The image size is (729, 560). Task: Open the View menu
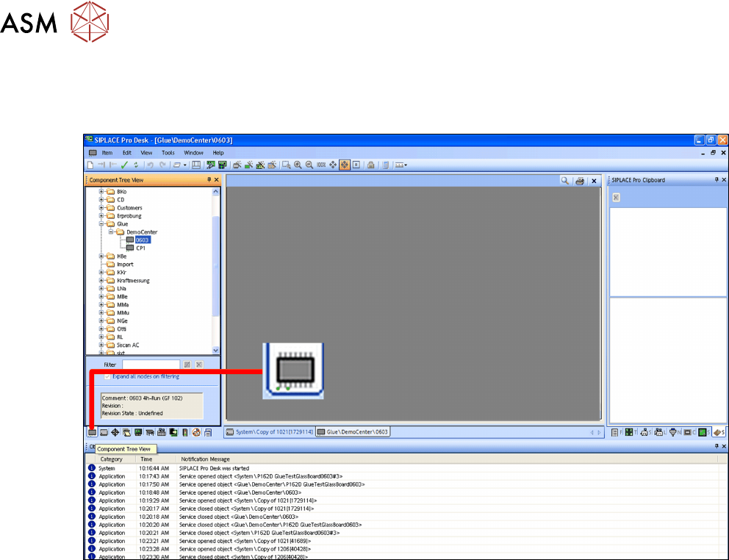[x=146, y=153]
